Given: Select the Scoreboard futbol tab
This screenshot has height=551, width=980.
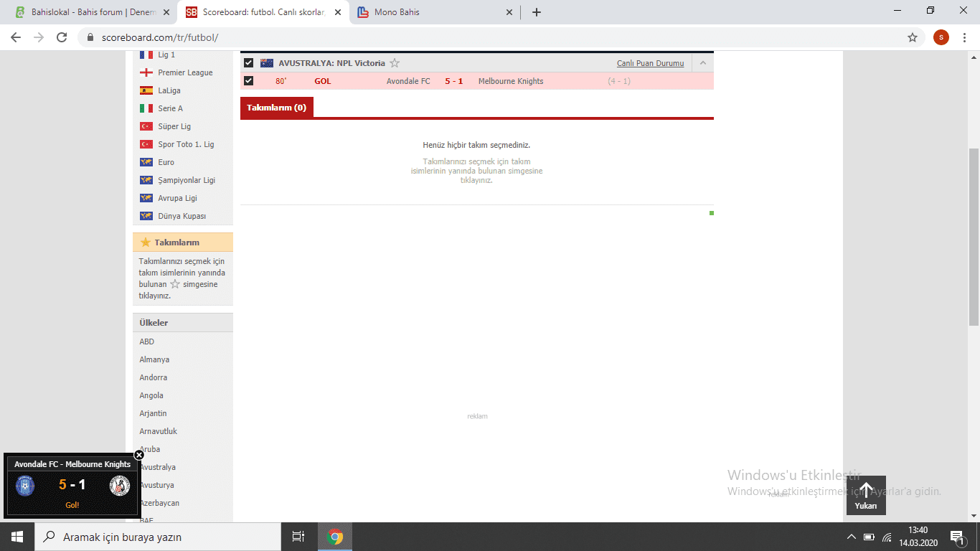Looking at the screenshot, I should (x=263, y=12).
